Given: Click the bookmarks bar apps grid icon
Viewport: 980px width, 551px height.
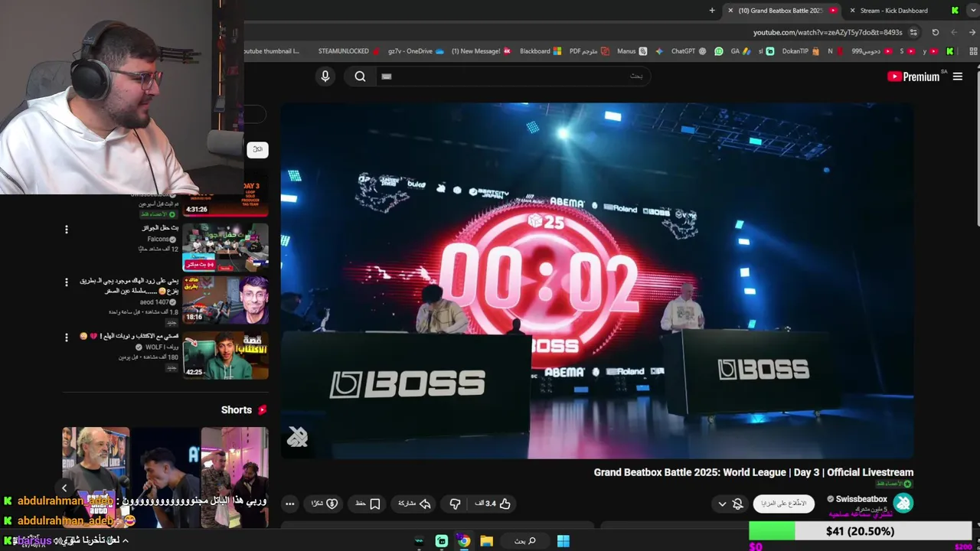Looking at the screenshot, I should 973,51.
